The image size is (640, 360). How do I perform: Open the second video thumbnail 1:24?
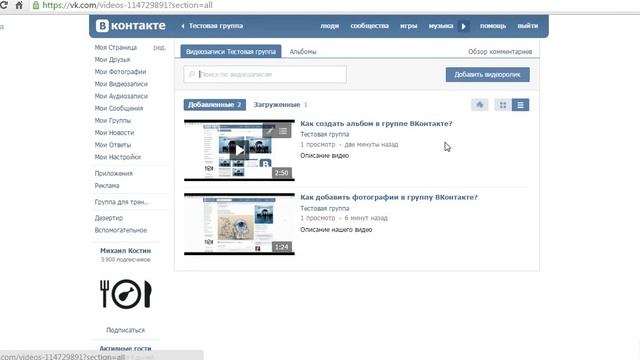point(239,224)
